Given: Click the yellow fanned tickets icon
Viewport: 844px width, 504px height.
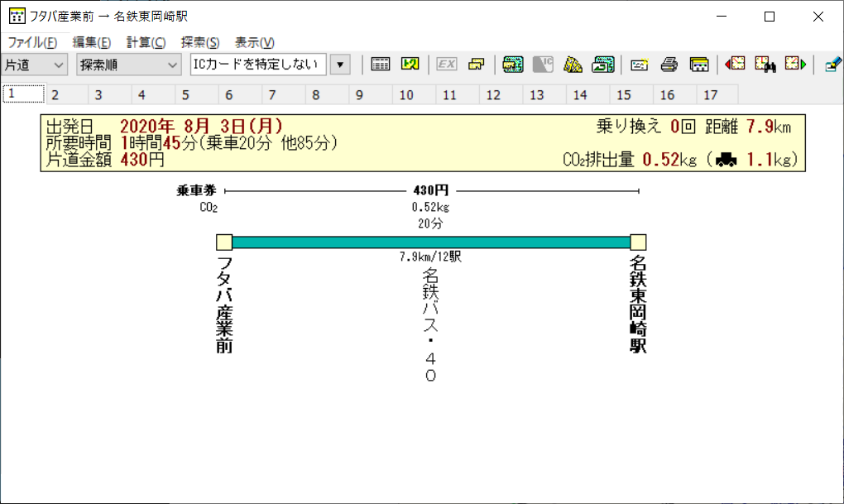Looking at the screenshot, I should click(x=573, y=65).
